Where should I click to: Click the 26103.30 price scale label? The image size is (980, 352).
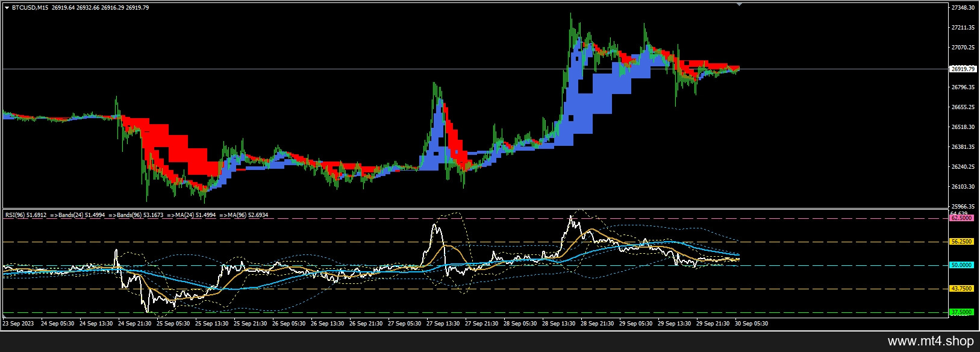pyautogui.click(x=963, y=187)
